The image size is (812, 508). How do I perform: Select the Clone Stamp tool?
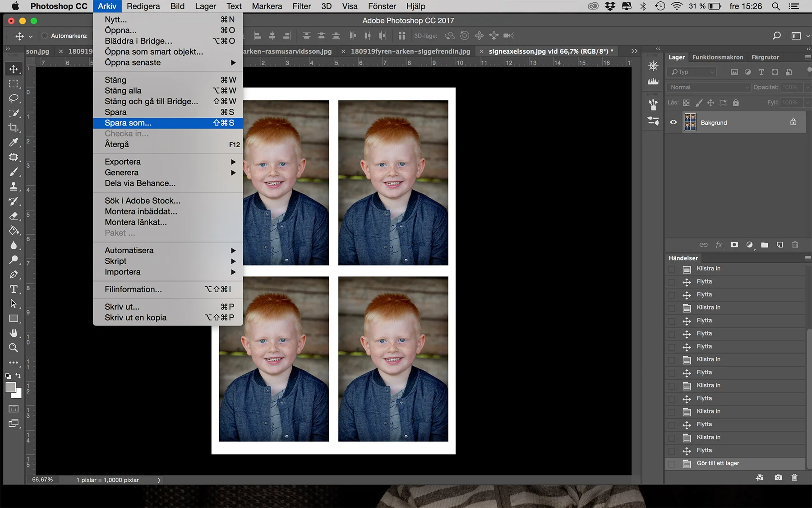tap(14, 186)
